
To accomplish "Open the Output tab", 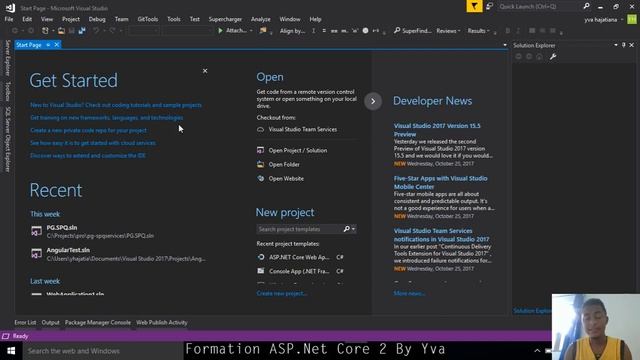I will tap(51, 322).
